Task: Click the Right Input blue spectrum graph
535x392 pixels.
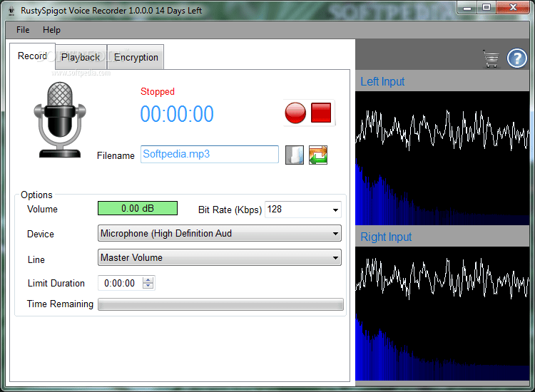Action: (442, 348)
